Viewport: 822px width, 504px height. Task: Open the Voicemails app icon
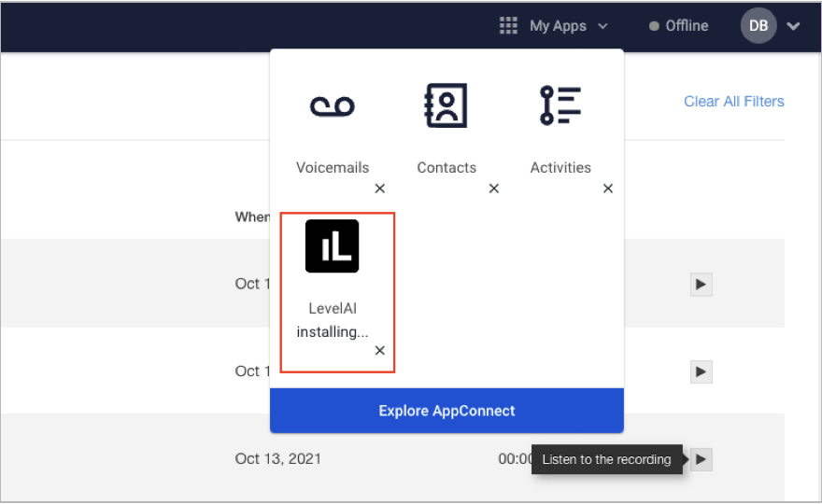[x=333, y=106]
